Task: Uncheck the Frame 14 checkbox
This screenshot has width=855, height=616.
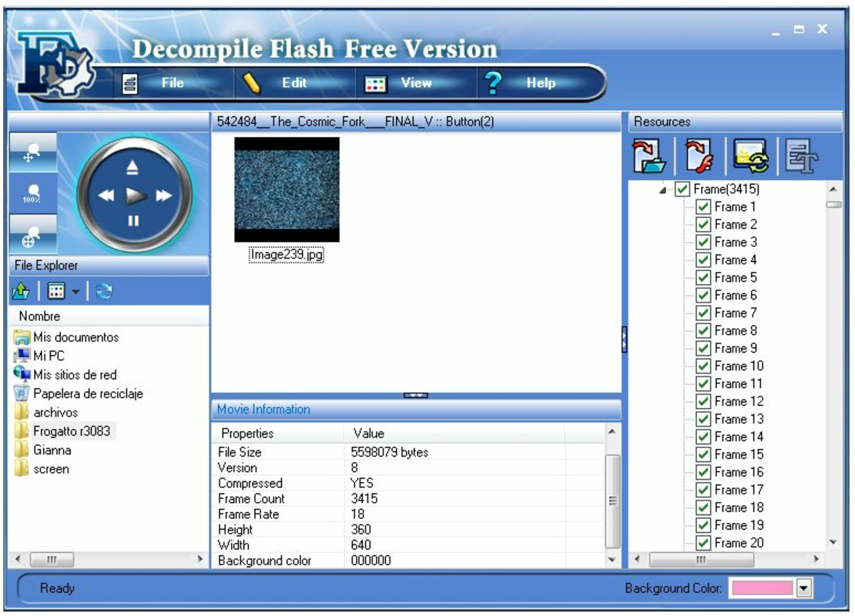Action: pyautogui.click(x=703, y=437)
